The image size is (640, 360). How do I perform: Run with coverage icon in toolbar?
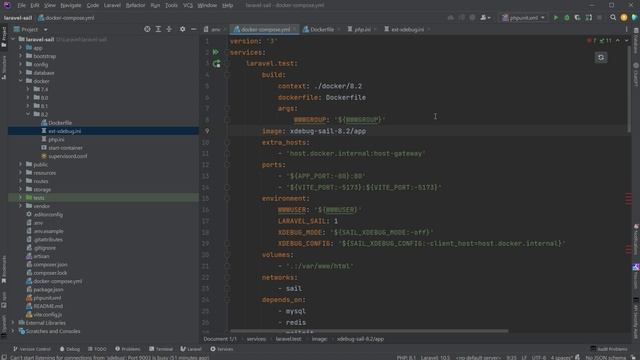click(577, 18)
